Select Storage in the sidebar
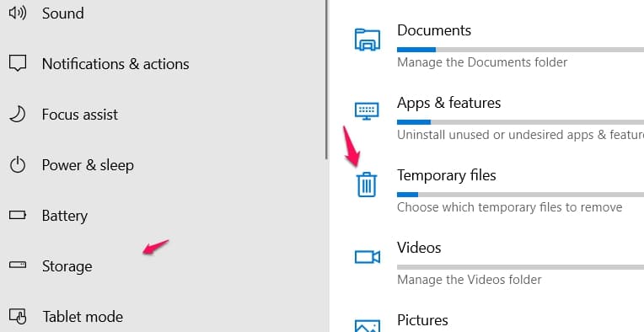The height and width of the screenshot is (332, 644). 67,266
